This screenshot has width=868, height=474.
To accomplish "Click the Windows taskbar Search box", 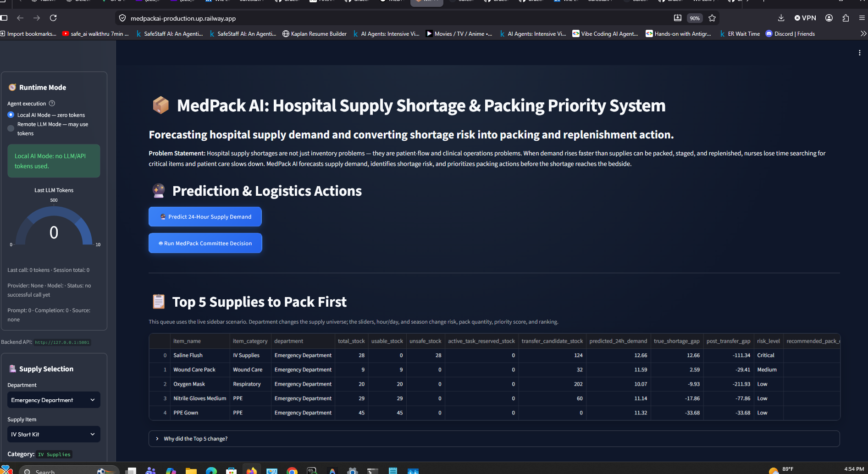I will pyautogui.click(x=69, y=471).
